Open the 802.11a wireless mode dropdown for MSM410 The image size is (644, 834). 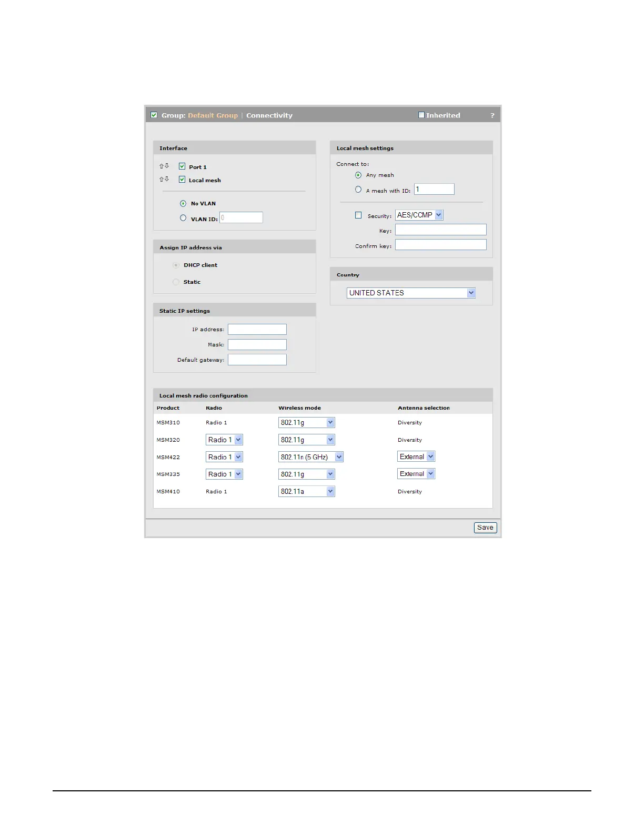coord(307,491)
